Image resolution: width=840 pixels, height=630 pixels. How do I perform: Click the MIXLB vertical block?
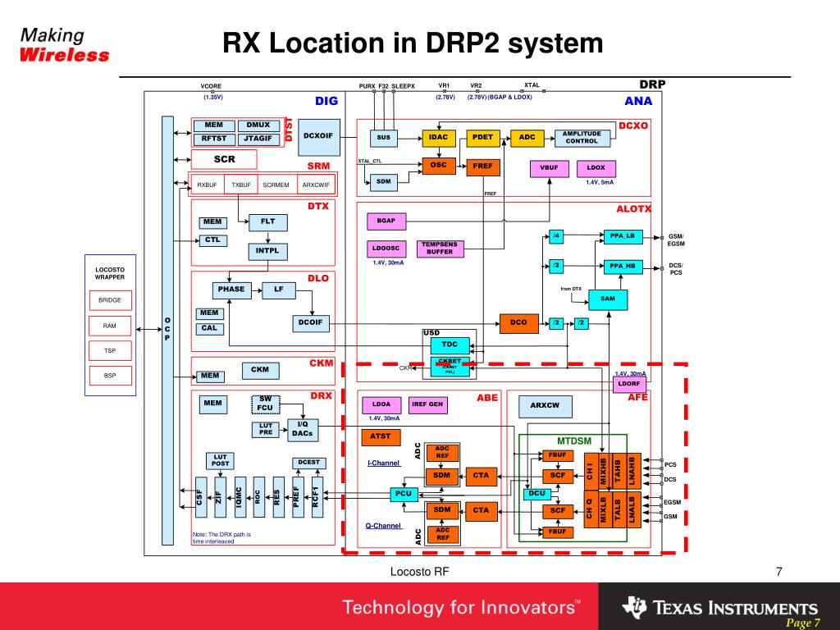tap(604, 509)
